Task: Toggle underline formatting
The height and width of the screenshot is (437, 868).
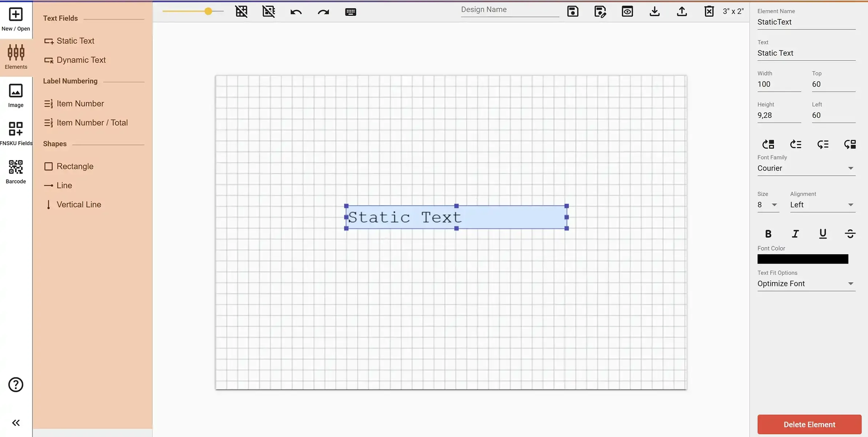Action: point(823,234)
